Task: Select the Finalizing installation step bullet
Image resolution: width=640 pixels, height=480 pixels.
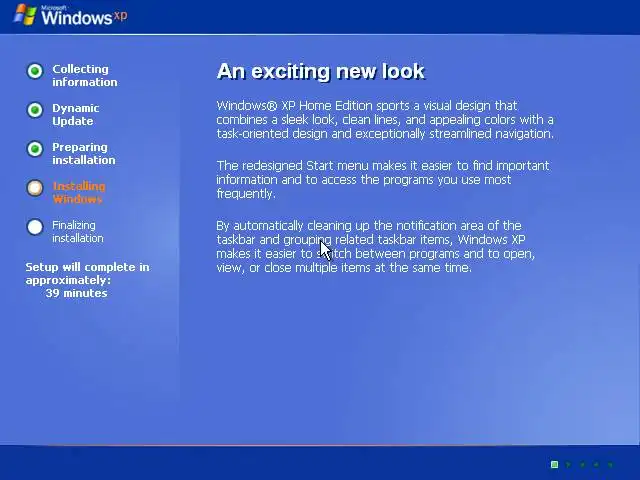Action: (x=35, y=227)
